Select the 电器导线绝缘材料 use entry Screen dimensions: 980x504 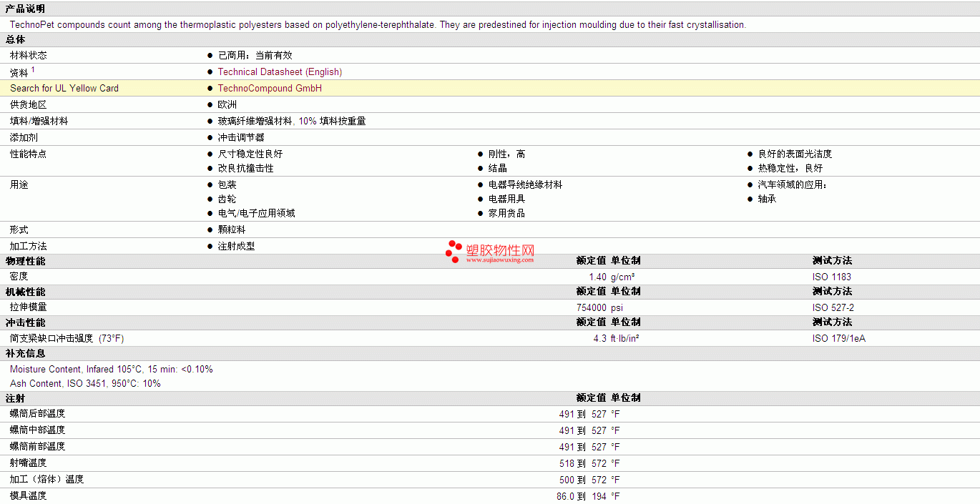click(525, 184)
